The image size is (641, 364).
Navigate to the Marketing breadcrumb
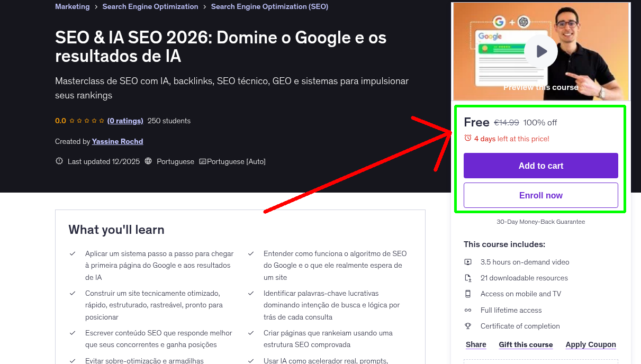pos(72,6)
